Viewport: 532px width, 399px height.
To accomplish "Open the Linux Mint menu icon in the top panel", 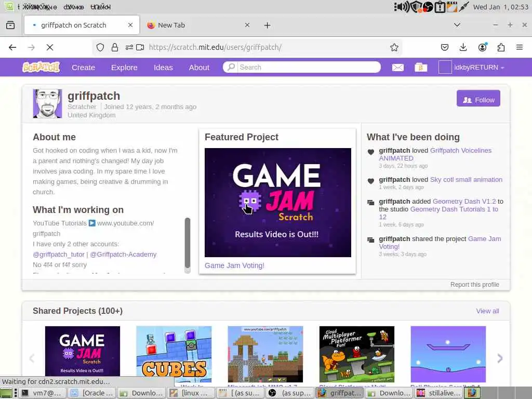I will coord(9,6).
